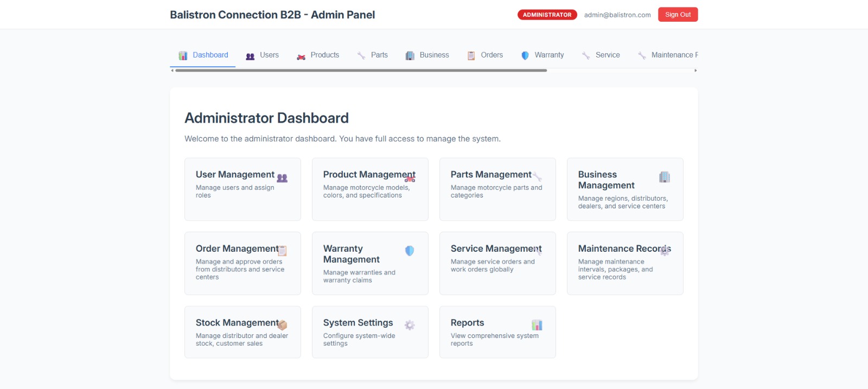Click the building icon on Business Management card

[665, 177]
